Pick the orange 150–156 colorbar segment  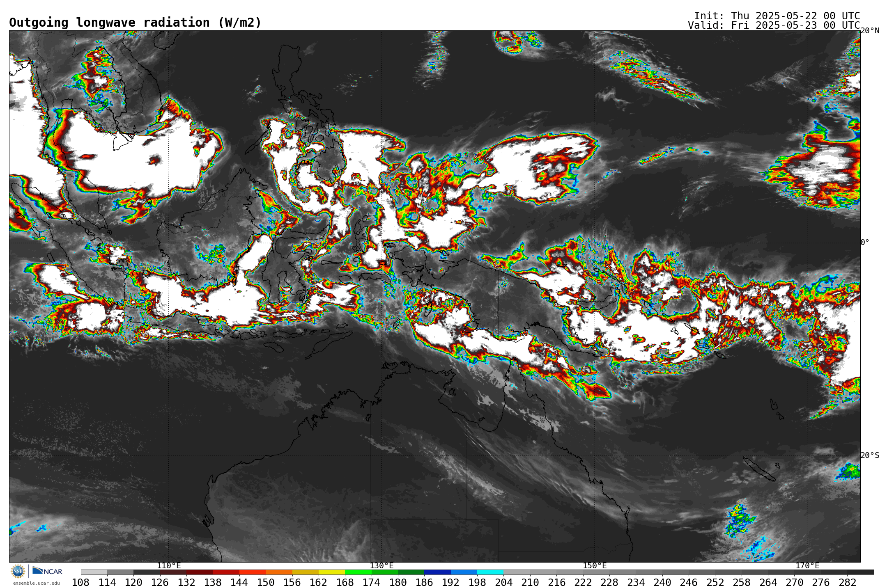coord(279,572)
